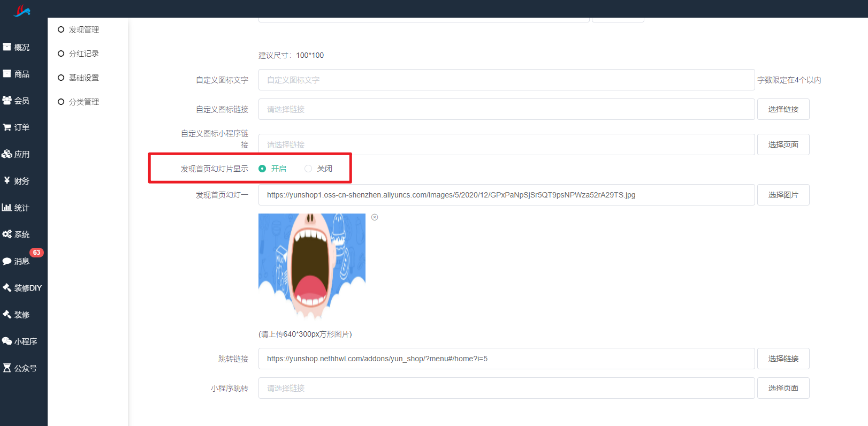Click the 装修 hammer icon in the sidebar
This screenshot has height=426, width=868.
pos(7,315)
